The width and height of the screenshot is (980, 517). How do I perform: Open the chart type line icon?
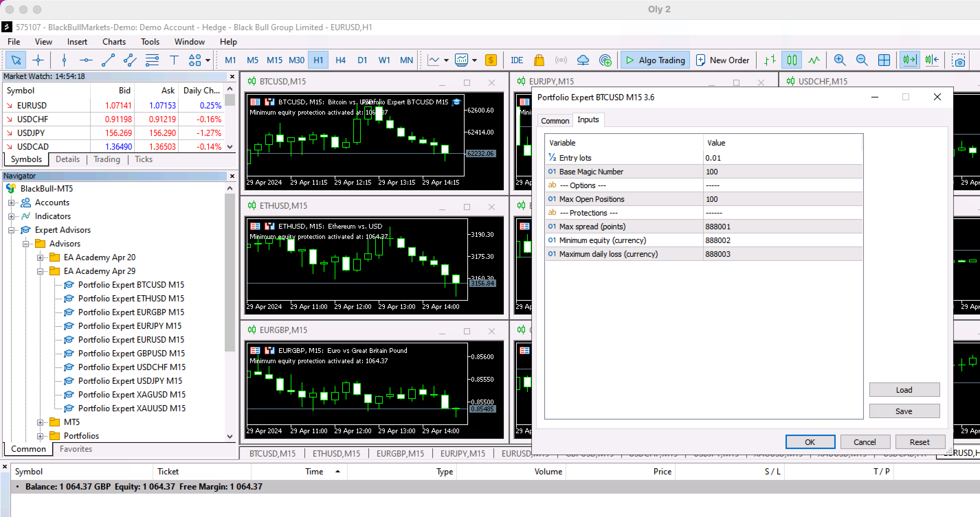434,60
